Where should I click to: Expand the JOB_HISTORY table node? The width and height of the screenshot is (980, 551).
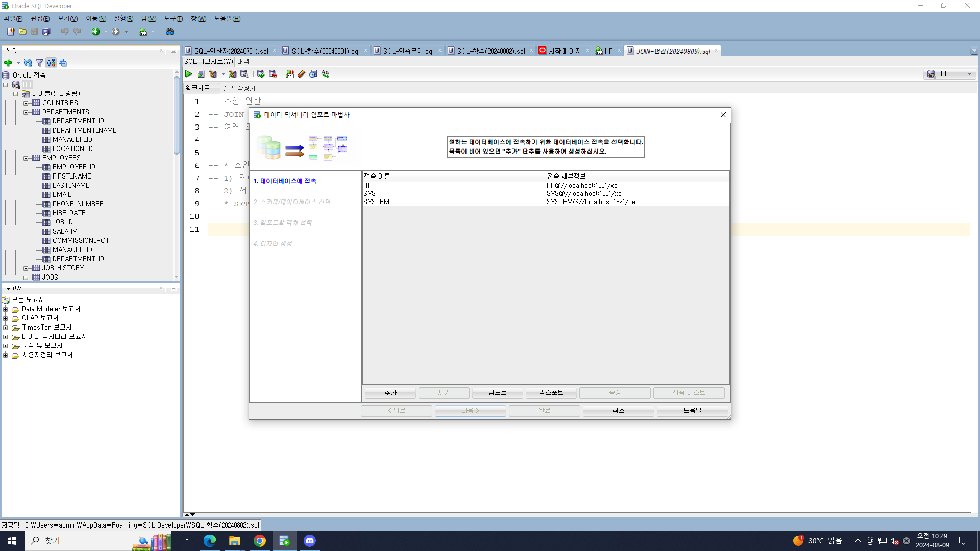(x=26, y=268)
